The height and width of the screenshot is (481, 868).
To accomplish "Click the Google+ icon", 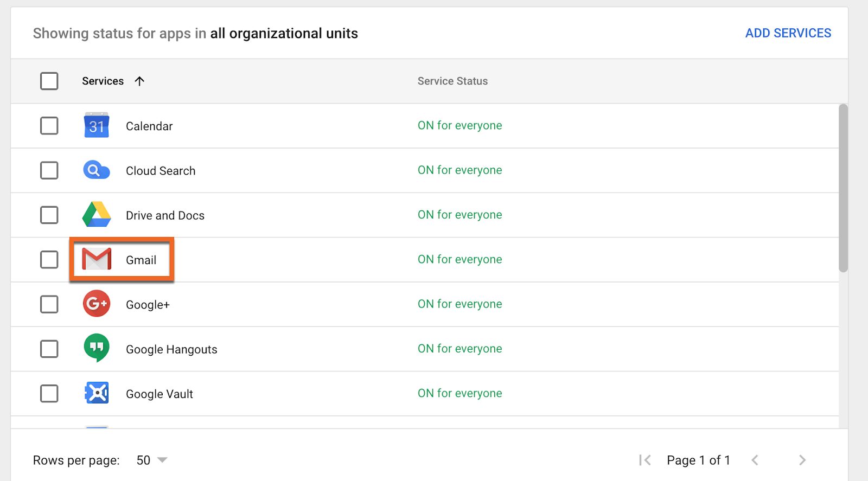I will (97, 304).
